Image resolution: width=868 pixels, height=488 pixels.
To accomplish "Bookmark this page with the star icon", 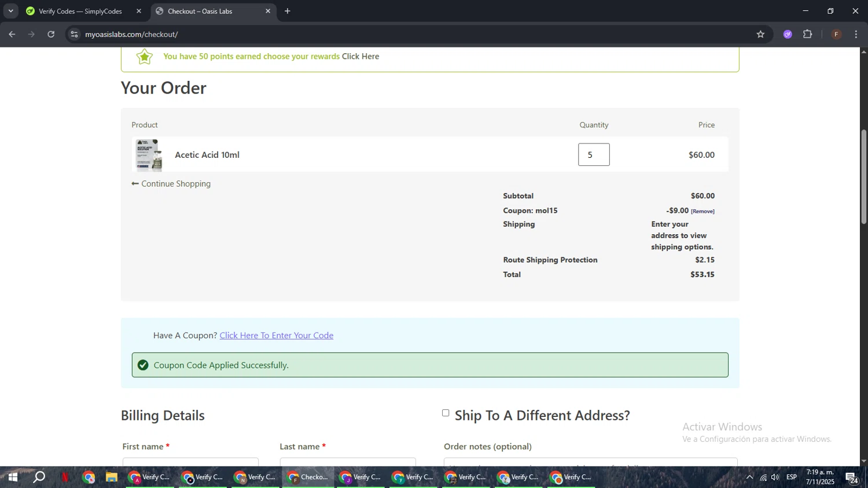I will click(760, 34).
